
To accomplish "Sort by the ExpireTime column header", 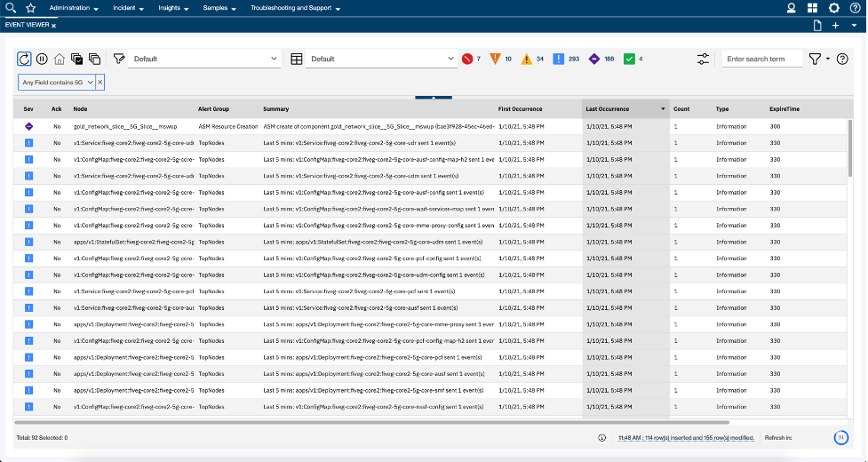I will point(784,109).
